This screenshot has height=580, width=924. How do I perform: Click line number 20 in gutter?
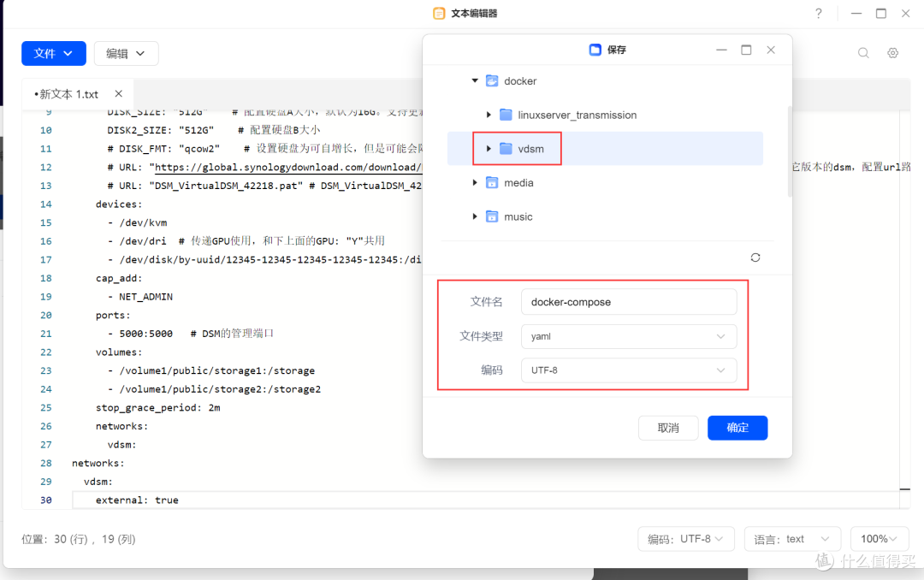46,316
